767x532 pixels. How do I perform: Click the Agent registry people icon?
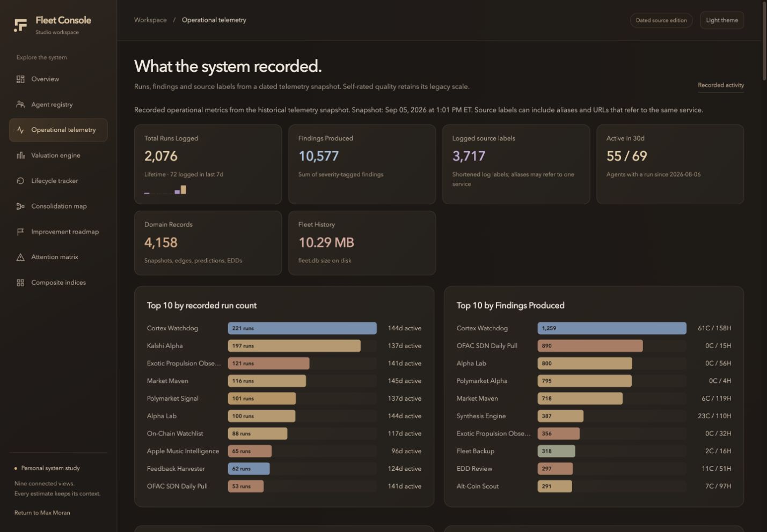click(x=20, y=105)
